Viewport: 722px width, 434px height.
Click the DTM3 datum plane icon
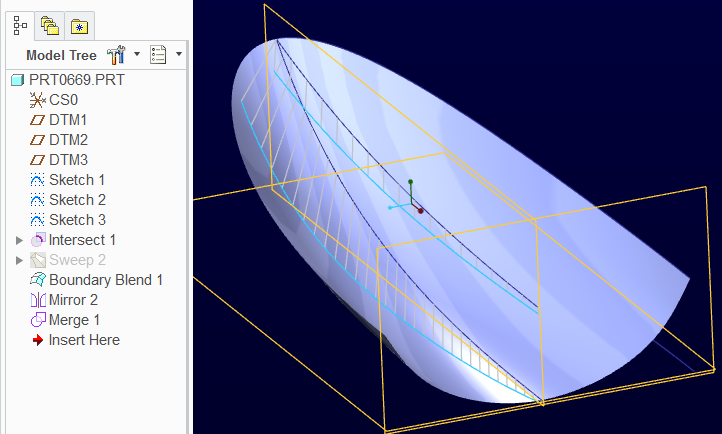tap(37, 160)
